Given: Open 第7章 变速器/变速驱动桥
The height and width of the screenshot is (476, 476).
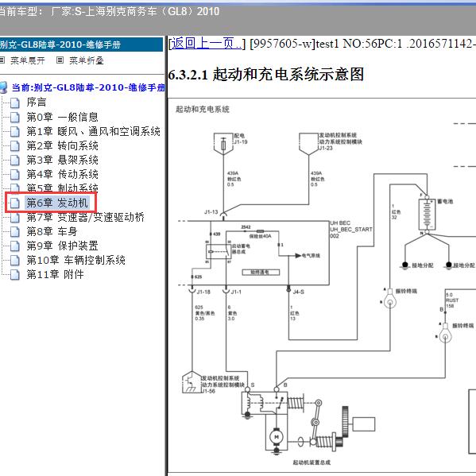Looking at the screenshot, I should [x=85, y=217].
